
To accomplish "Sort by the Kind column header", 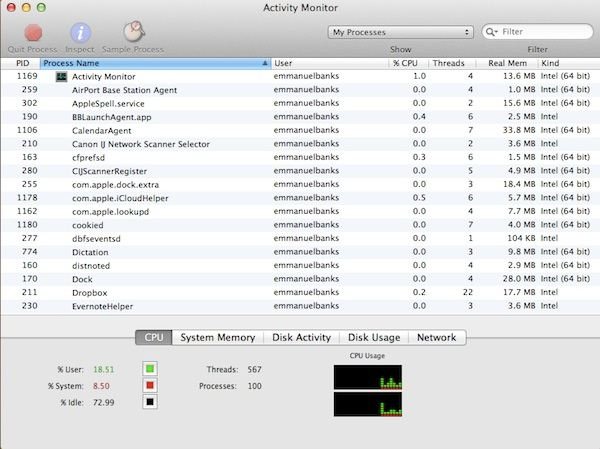I will [x=569, y=63].
